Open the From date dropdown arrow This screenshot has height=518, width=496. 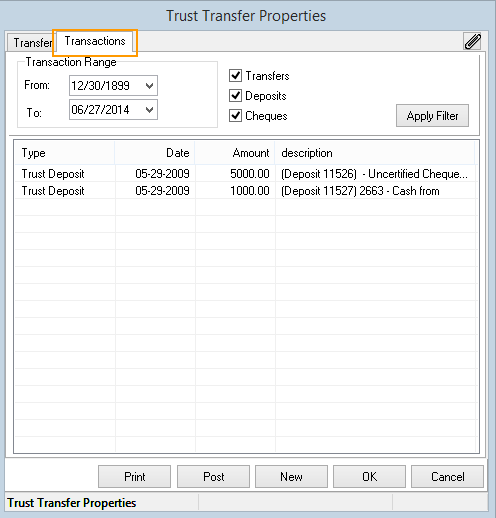point(150,86)
